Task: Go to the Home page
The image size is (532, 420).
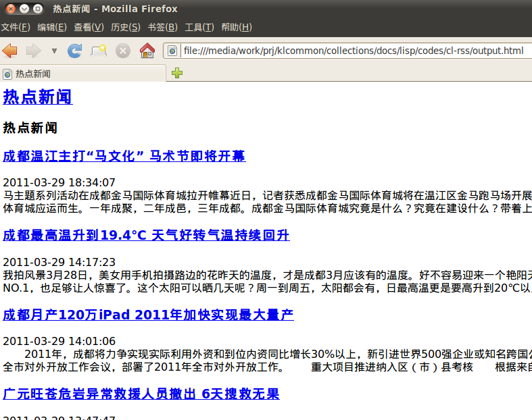Action: click(x=147, y=51)
